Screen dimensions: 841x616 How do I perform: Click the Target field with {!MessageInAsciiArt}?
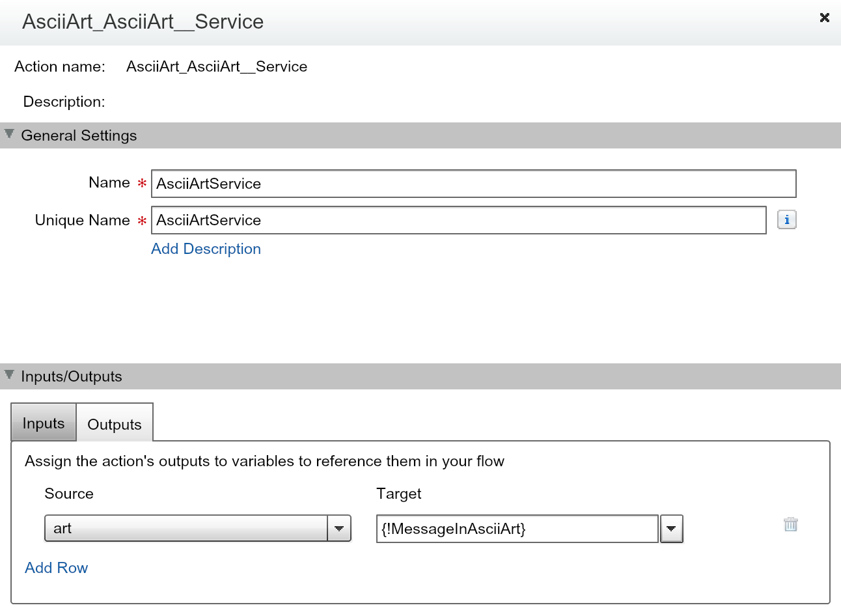point(517,529)
